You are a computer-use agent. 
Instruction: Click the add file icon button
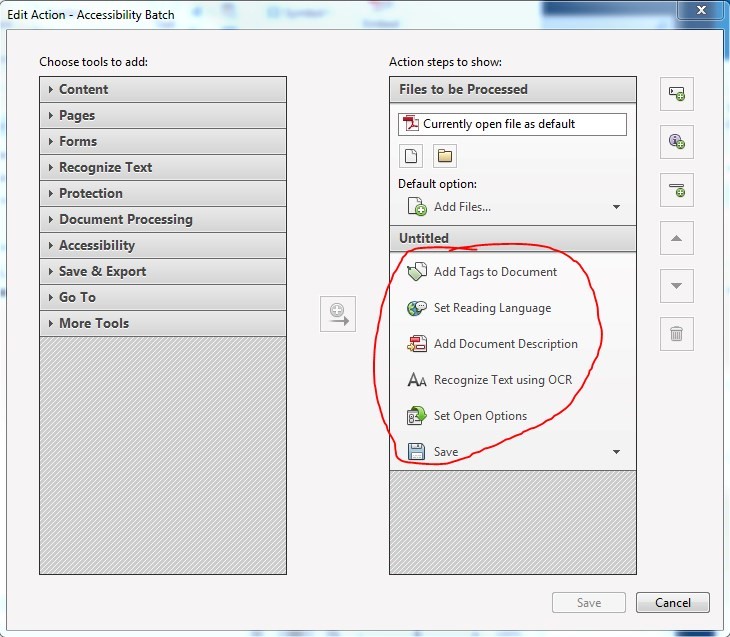click(x=411, y=156)
